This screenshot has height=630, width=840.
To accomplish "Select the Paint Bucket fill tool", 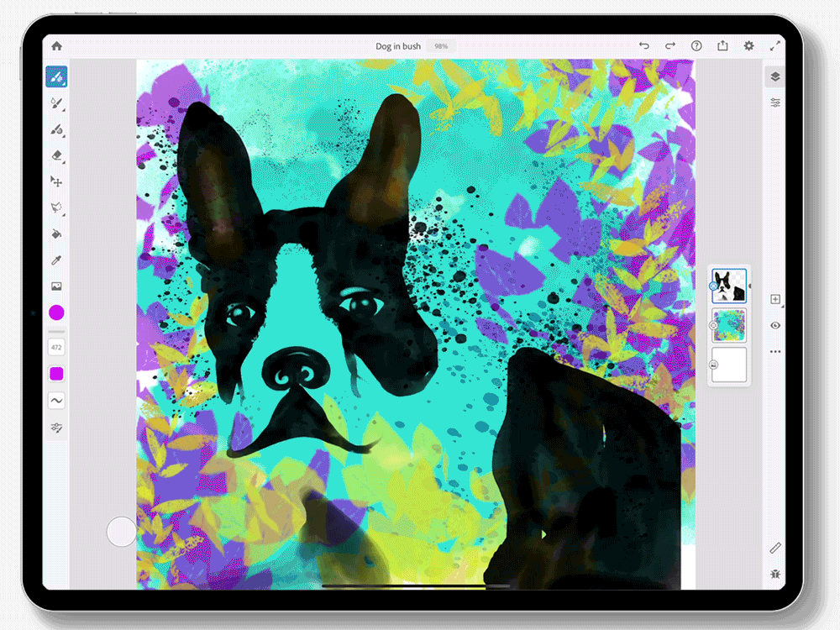I will 56,234.
